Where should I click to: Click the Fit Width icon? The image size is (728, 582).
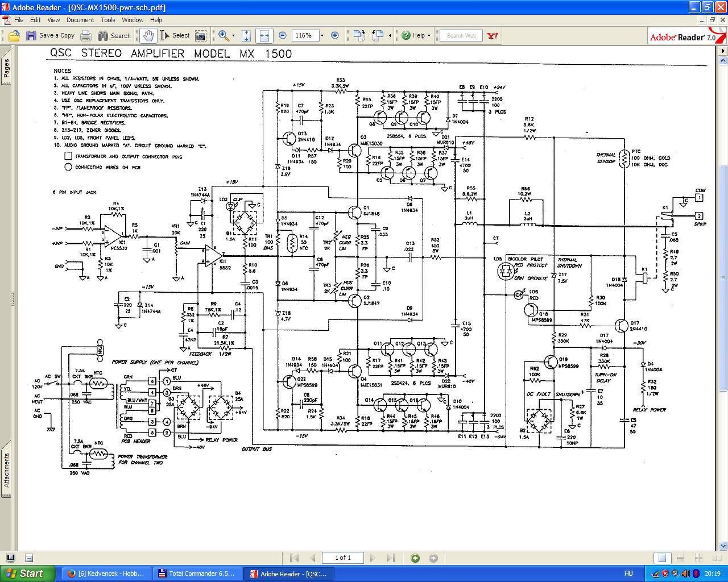tap(264, 35)
